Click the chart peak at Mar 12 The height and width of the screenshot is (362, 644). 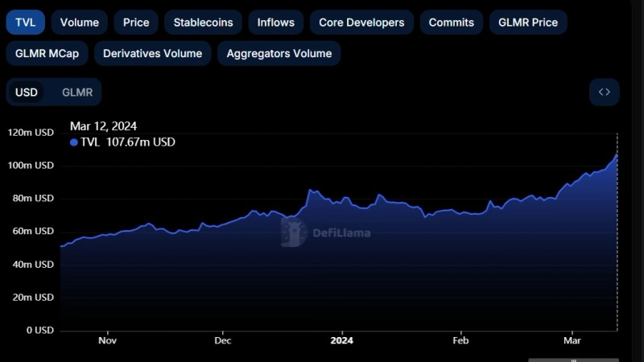click(x=617, y=154)
